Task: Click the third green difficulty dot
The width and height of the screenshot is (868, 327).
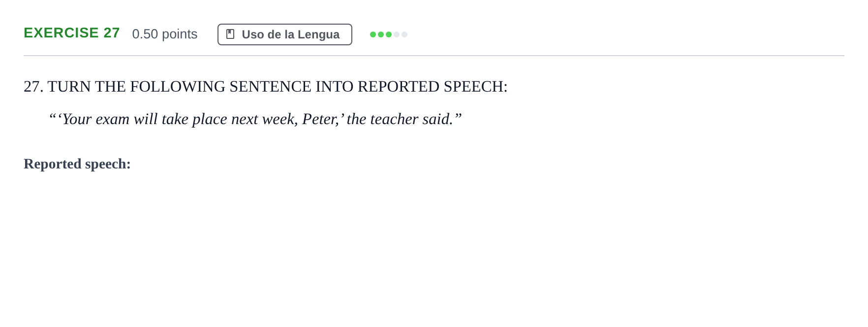Action: 389,34
